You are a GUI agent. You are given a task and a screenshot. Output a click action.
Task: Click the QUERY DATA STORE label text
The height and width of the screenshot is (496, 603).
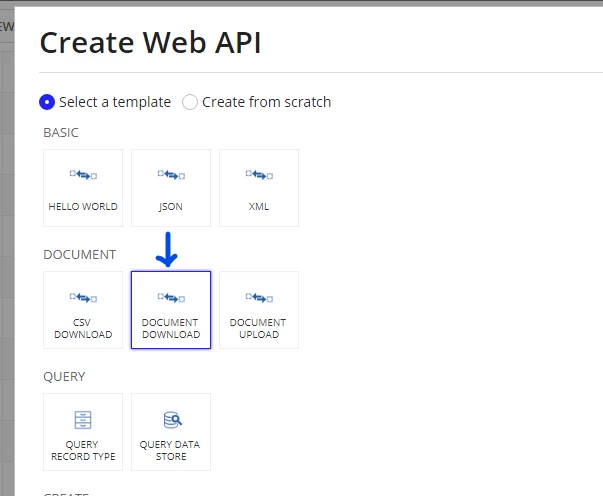(x=170, y=450)
